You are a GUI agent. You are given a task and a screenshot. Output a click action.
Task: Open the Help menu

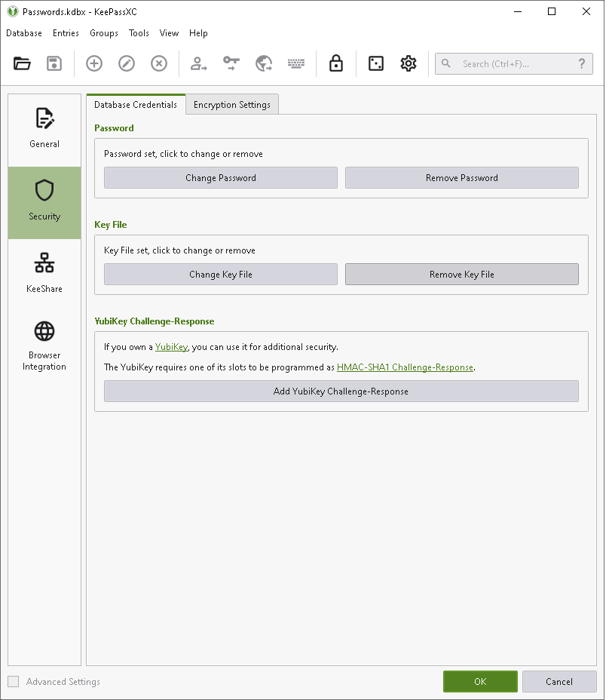pyautogui.click(x=198, y=33)
